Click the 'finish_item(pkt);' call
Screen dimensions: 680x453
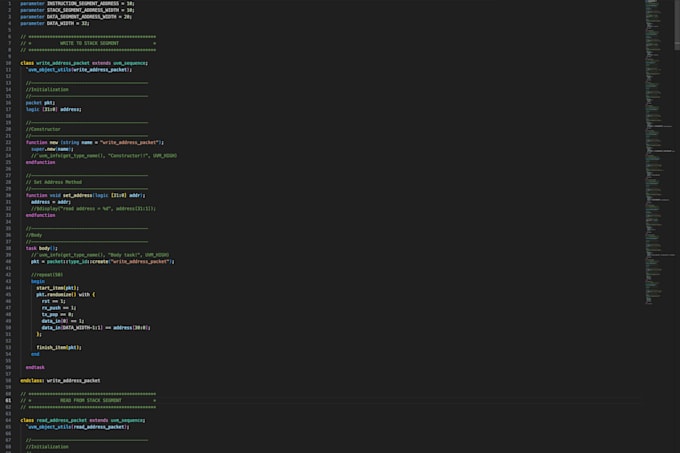tap(59, 347)
